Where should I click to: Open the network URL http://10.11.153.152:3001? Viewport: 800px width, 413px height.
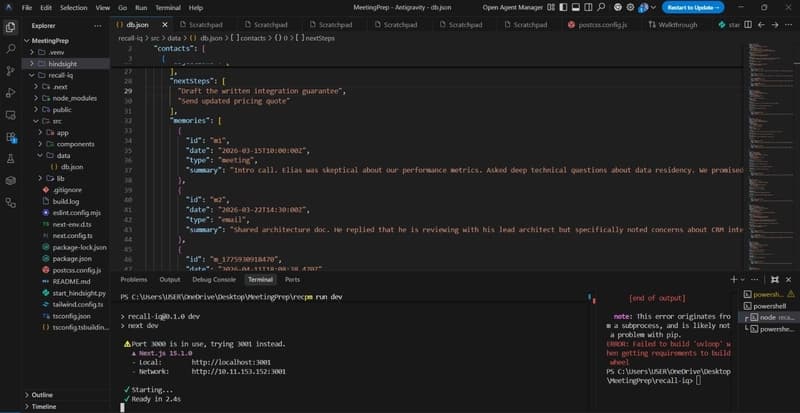point(238,372)
